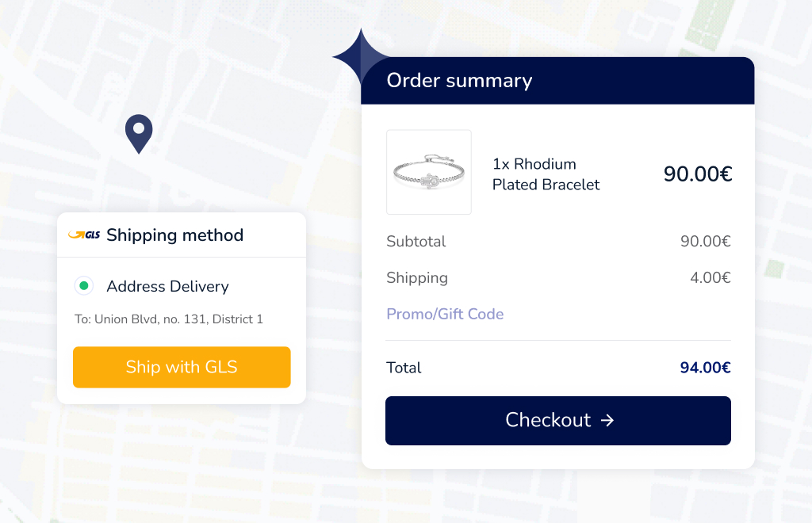Click the Shipping method heading
Screen dimensions: 812x523
click(174, 235)
